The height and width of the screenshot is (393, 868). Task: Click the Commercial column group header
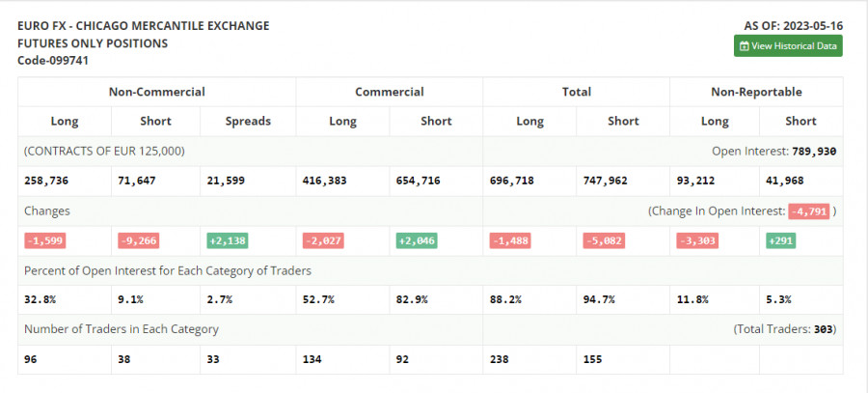[x=389, y=92]
